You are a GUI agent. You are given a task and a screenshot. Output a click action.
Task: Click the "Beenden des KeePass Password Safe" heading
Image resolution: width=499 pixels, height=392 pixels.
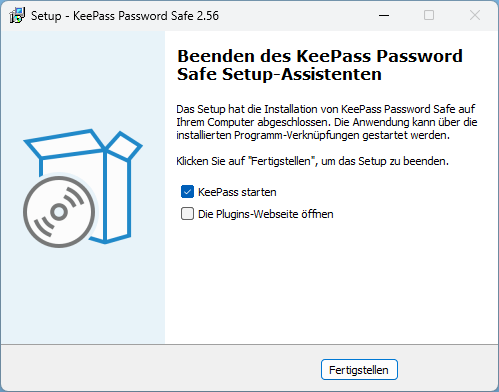click(320, 65)
